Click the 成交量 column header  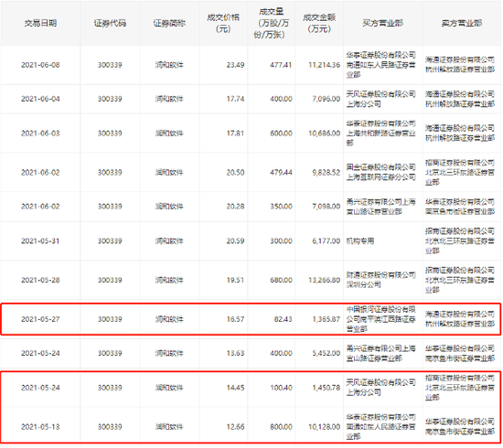[x=271, y=23]
